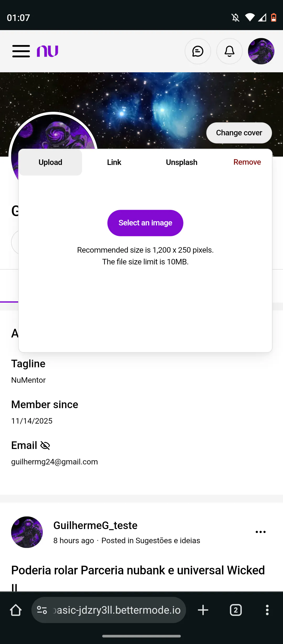Switch to the Upload tab
Screen dimensions: 283x644
[x=50, y=162]
